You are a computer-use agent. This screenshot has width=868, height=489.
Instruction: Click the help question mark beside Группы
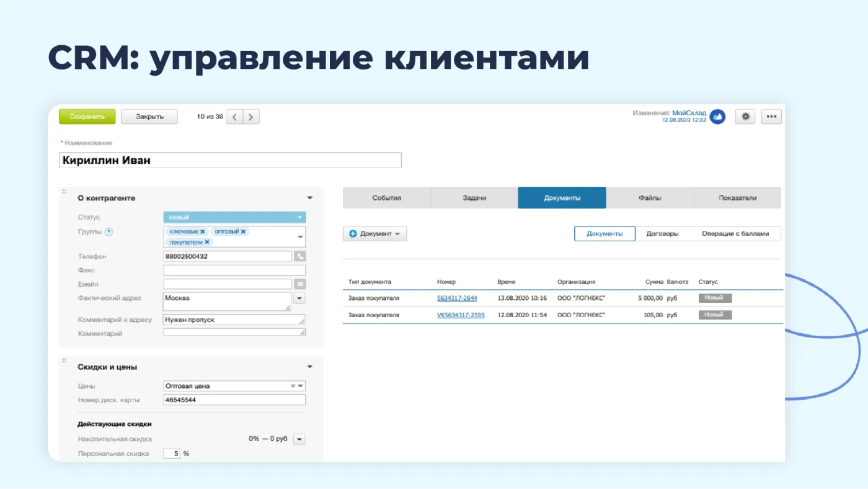109,232
